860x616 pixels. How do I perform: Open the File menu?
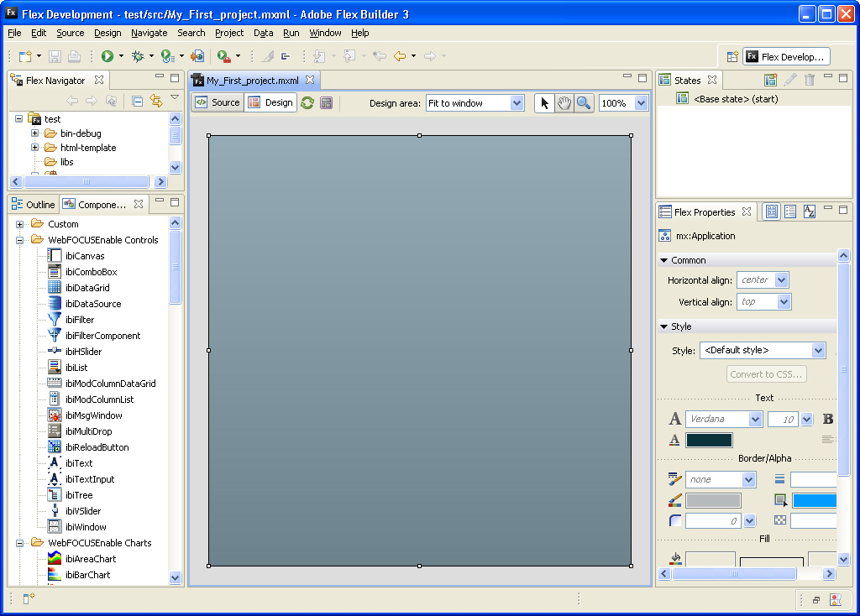tap(14, 33)
